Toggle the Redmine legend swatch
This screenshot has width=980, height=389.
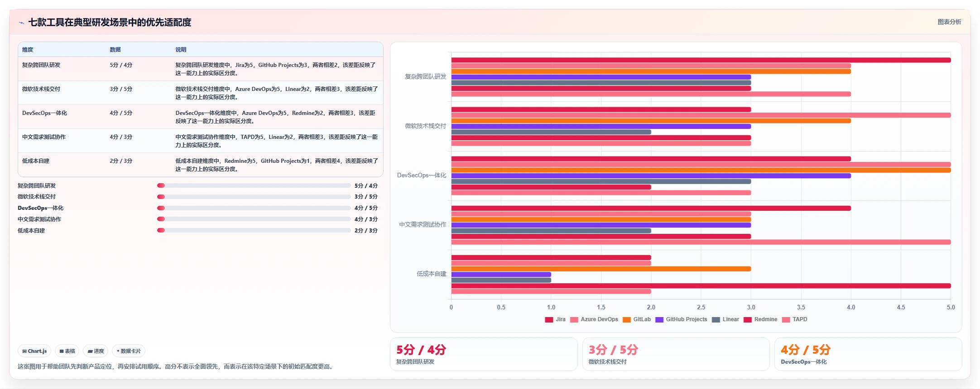[x=748, y=320]
